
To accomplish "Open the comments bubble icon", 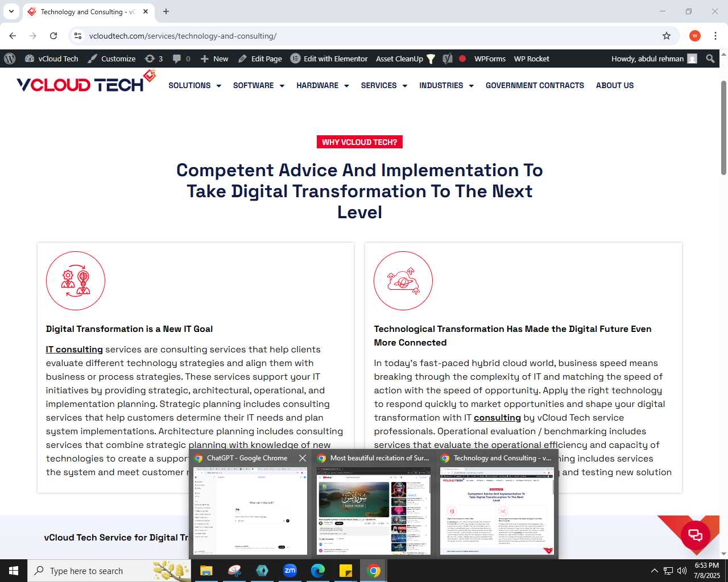I will click(181, 59).
